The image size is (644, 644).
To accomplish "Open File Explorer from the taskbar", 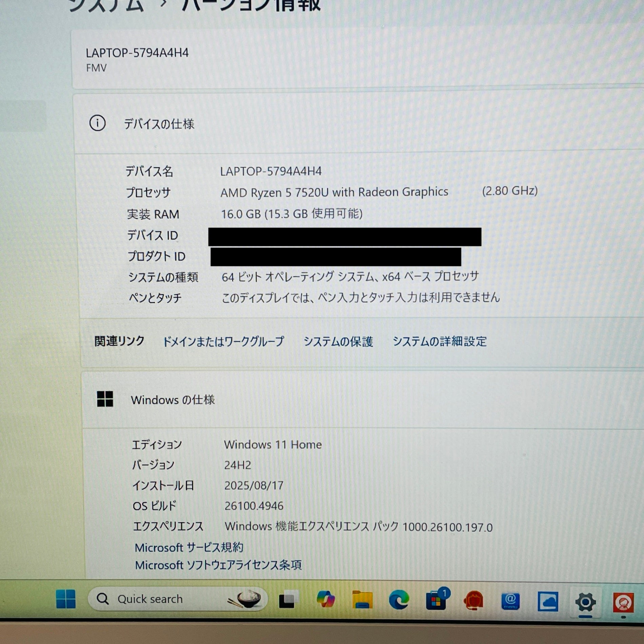I will tap(362, 601).
